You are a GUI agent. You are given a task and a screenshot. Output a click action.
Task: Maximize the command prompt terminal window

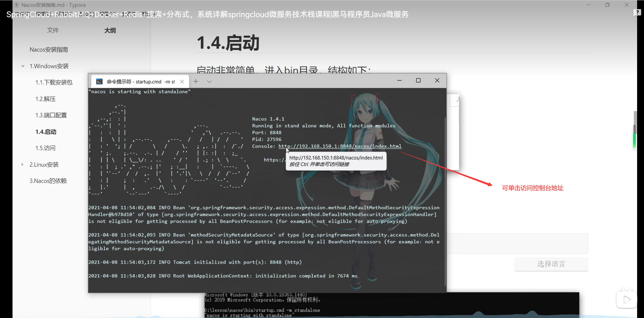click(418, 80)
